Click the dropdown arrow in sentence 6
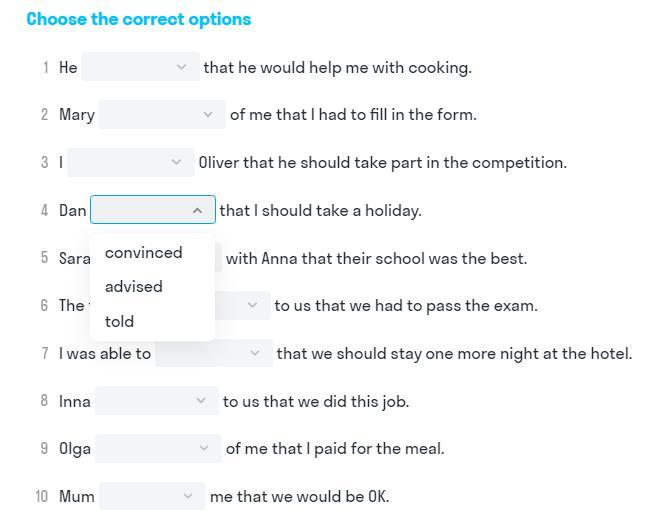Image resolution: width=666 pixels, height=532 pixels. (252, 305)
